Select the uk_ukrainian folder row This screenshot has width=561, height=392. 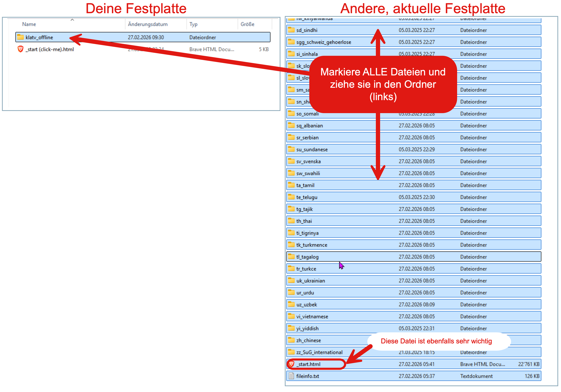[310, 280]
